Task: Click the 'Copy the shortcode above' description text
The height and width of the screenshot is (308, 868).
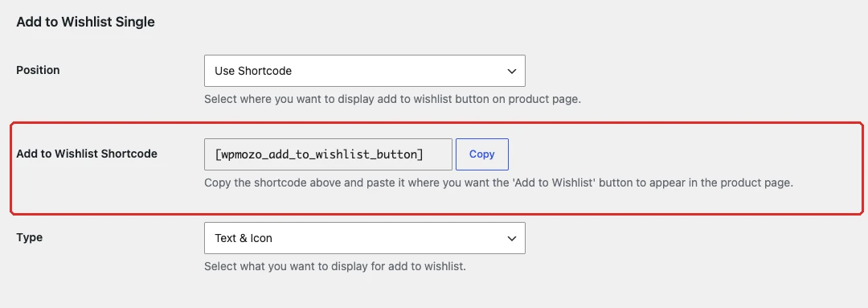Action: pos(499,183)
